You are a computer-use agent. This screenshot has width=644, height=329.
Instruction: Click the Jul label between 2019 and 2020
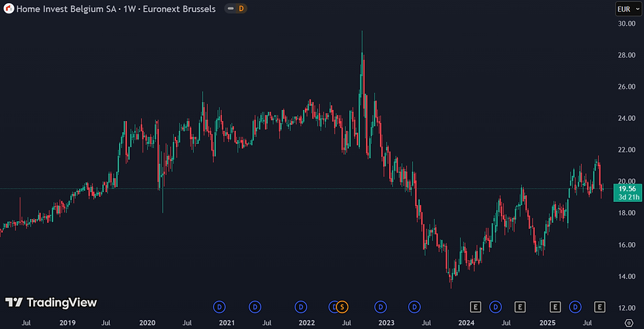(106, 323)
